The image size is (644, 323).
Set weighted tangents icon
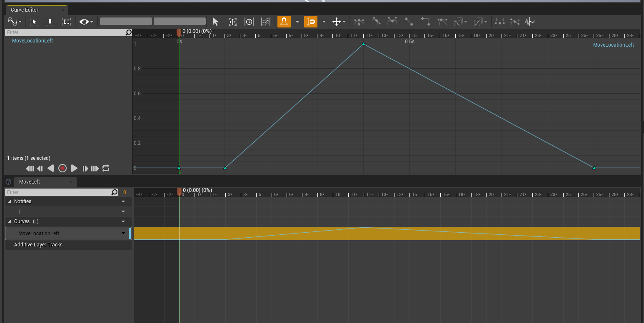click(x=442, y=21)
